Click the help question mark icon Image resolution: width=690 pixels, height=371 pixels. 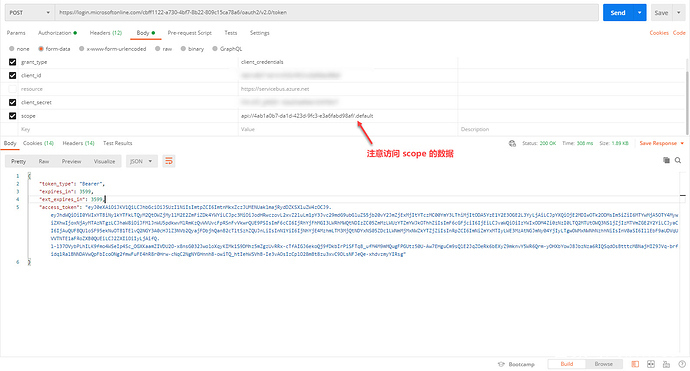(682, 364)
